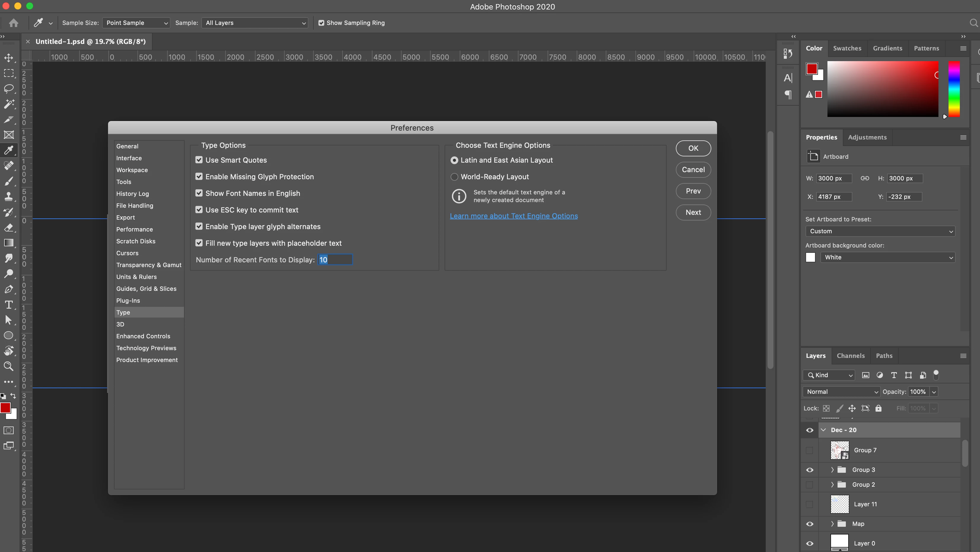Expand the Map layer group
Screen dimensions: 980x552
[832, 524]
